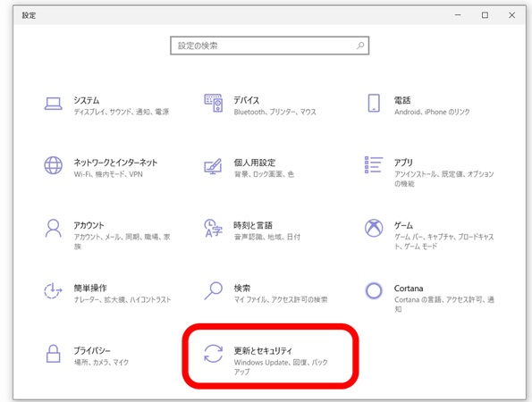Choose the ネットワークとインターネット globe icon
The image size is (532, 402).
54,165
